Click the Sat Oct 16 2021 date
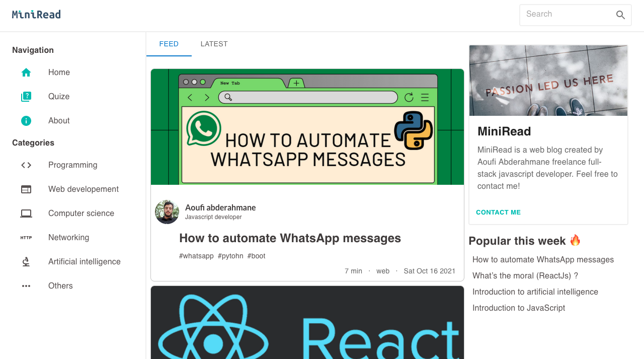Viewport: 644px width, 359px height. 430,271
